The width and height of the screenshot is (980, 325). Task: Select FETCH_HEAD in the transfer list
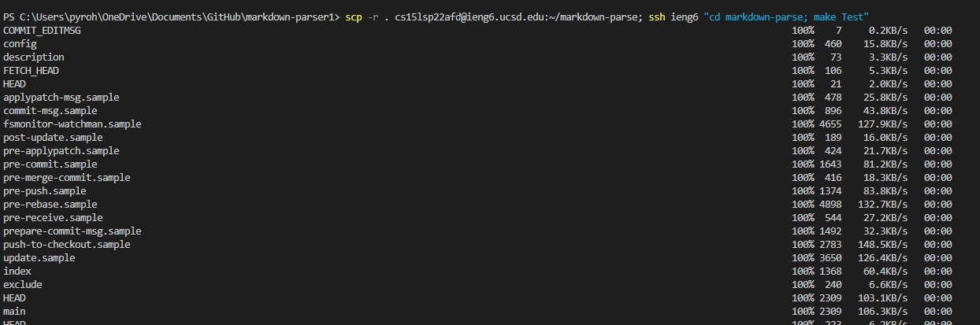[x=31, y=70]
